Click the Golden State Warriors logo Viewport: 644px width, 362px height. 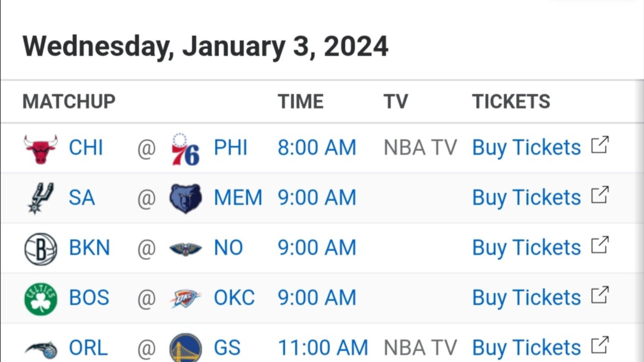(x=186, y=348)
